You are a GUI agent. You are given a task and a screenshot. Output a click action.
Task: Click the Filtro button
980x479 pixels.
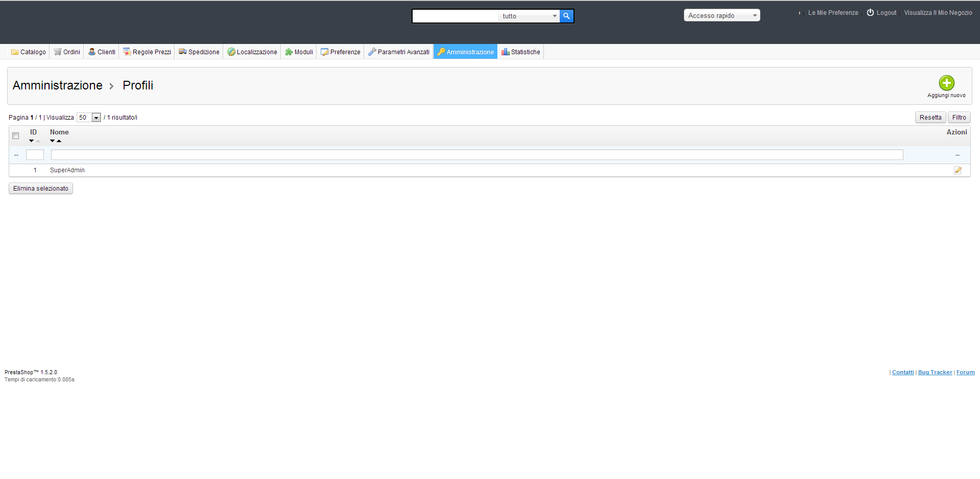coord(959,118)
